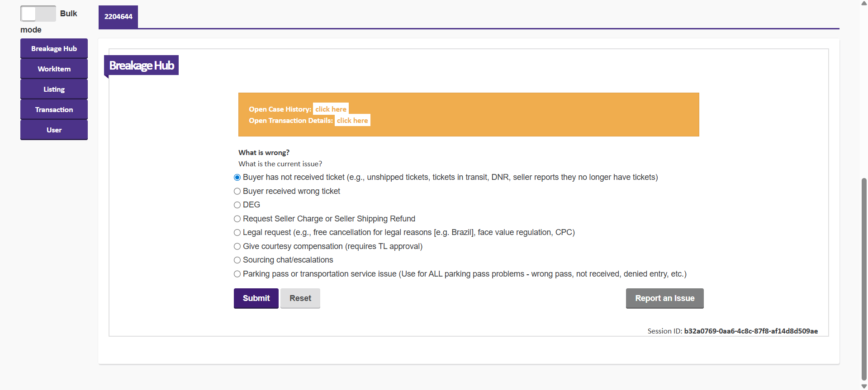The height and width of the screenshot is (390, 868).
Task: Toggle the Bulk mode switch
Action: [x=38, y=14]
